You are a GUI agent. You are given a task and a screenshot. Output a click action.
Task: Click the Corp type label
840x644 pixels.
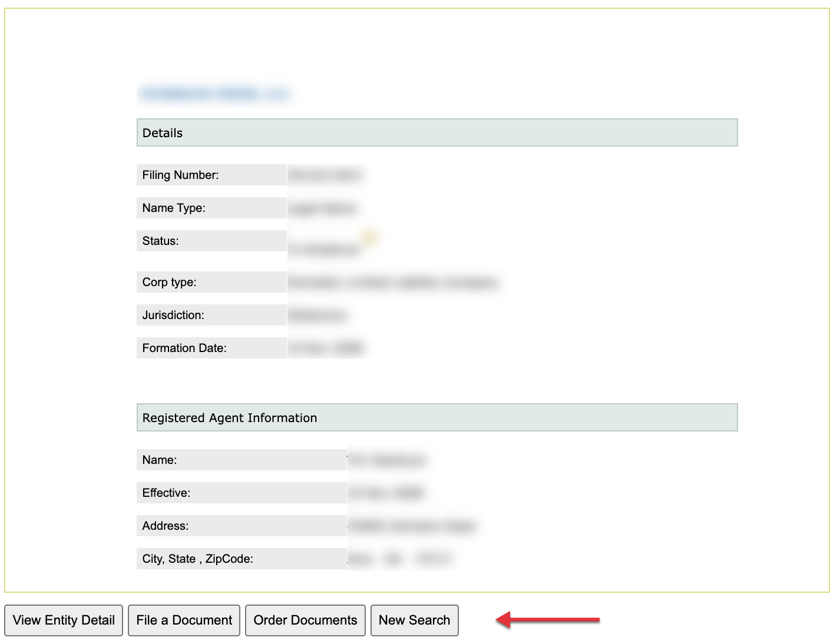(x=169, y=282)
